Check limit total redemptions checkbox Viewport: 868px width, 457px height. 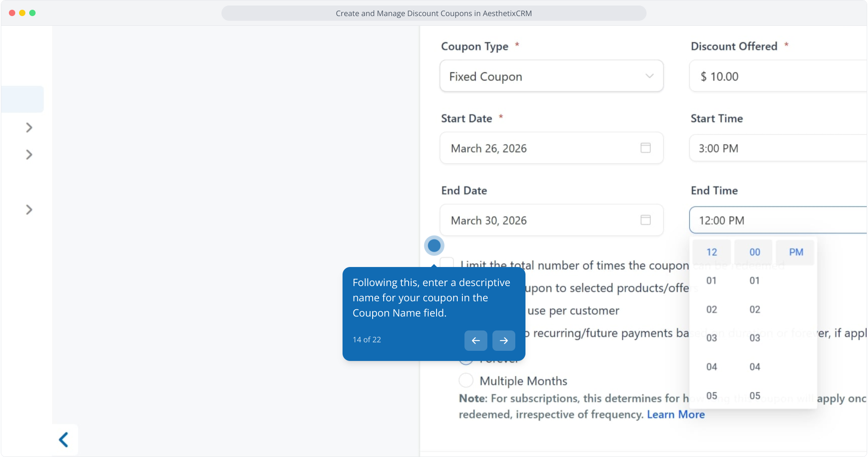pos(447,263)
